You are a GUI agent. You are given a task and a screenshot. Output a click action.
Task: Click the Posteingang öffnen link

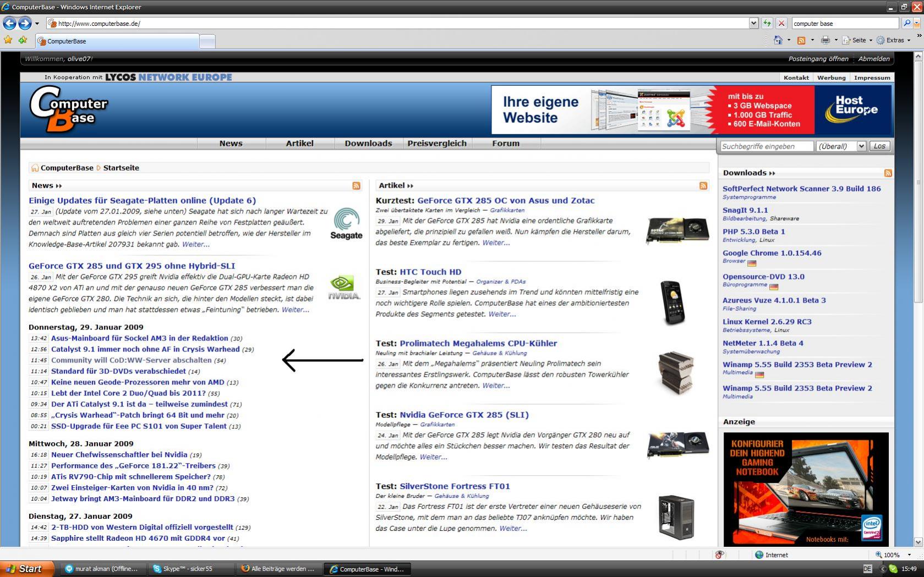[x=818, y=59]
